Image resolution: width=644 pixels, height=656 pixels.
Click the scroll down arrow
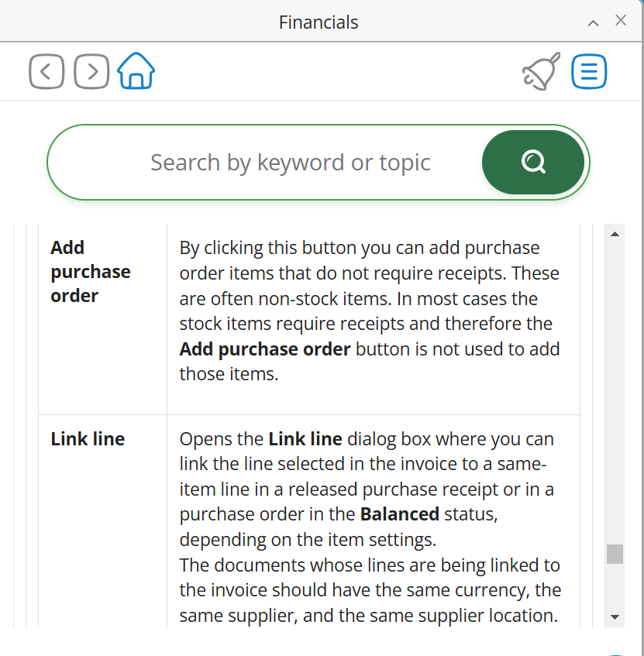coord(615,617)
